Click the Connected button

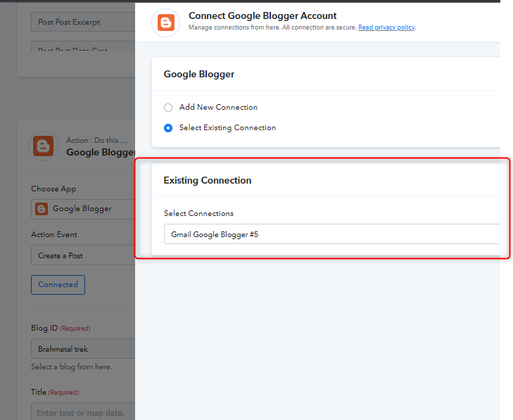tap(58, 285)
